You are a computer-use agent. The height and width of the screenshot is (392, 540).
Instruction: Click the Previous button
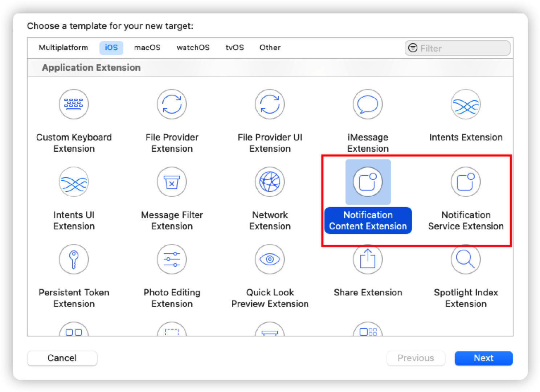click(x=416, y=358)
